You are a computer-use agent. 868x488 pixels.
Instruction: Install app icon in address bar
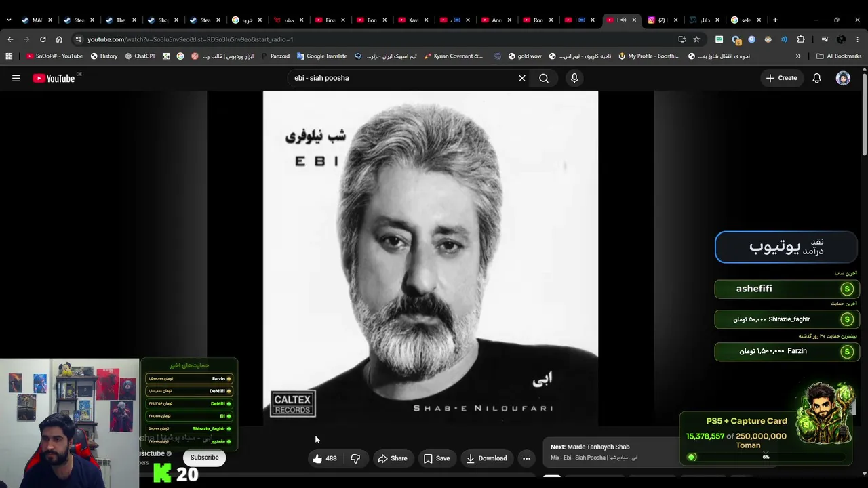(682, 39)
